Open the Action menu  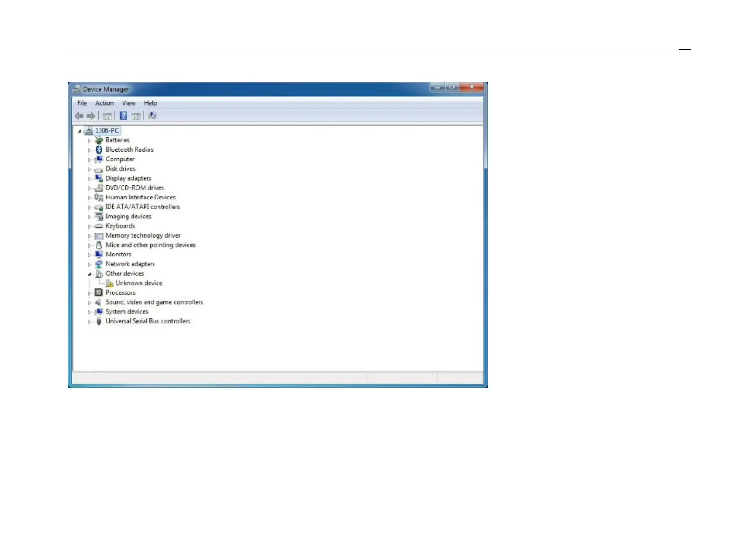tap(104, 103)
